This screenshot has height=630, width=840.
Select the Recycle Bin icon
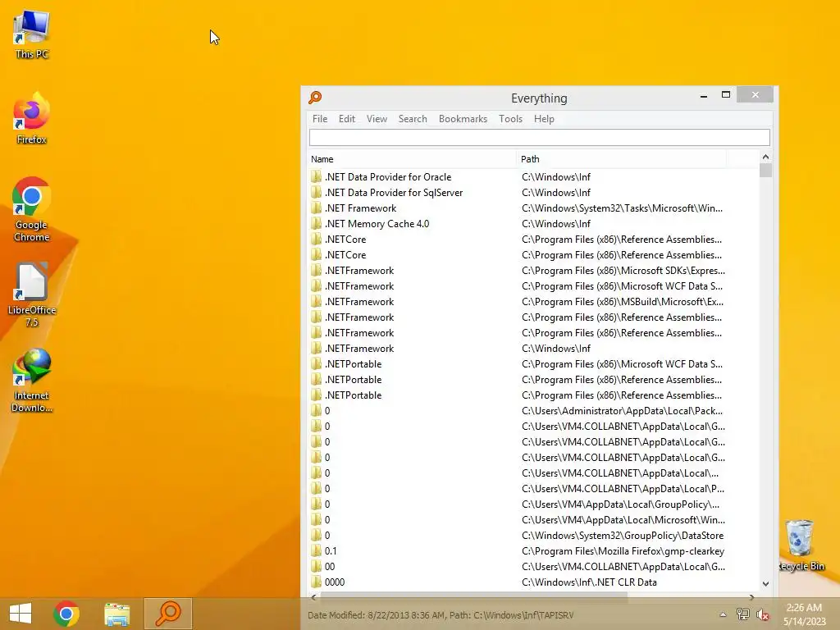tap(801, 546)
